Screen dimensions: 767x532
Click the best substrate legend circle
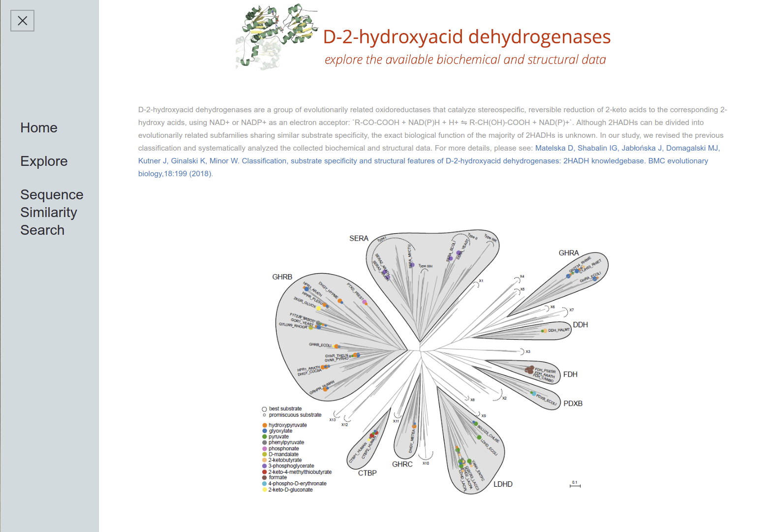pos(264,409)
